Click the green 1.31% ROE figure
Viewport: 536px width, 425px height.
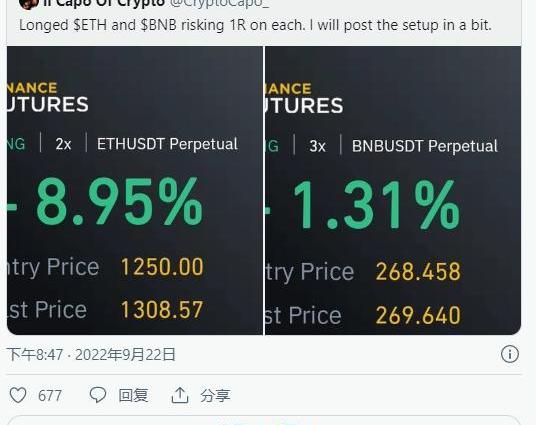coord(376,204)
